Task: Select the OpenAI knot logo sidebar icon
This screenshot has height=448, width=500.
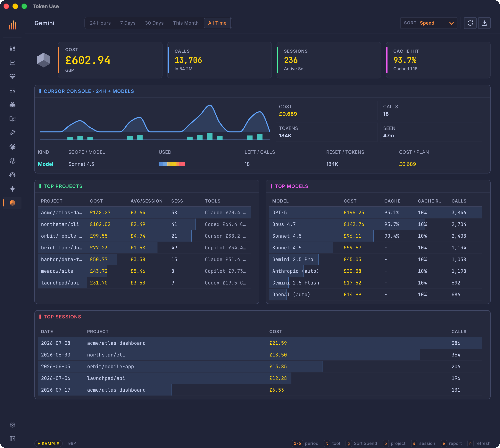Action: (12, 161)
